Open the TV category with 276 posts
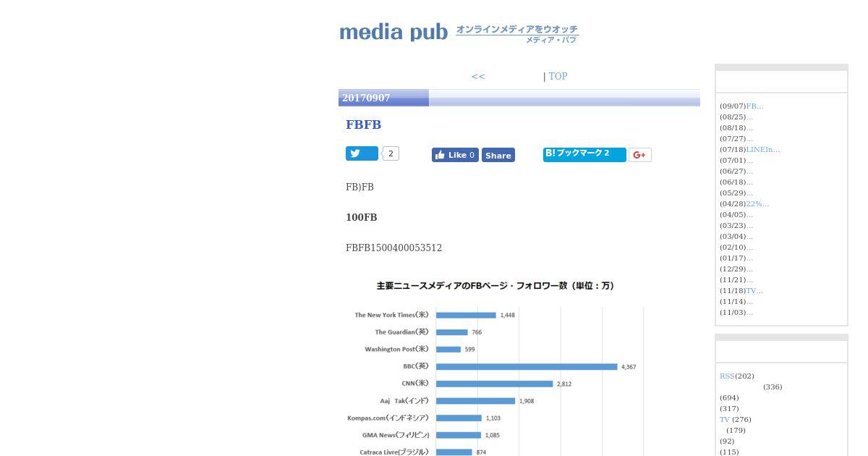 [x=725, y=419]
